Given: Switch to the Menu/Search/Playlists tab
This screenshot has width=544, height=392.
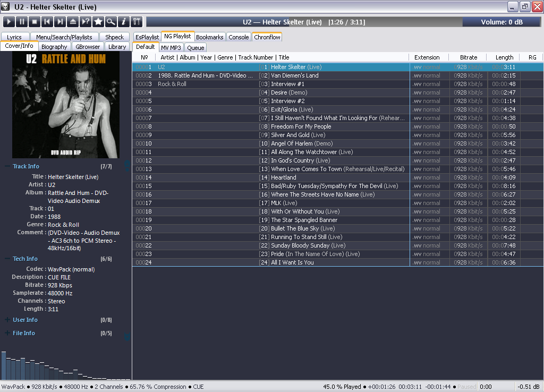Looking at the screenshot, I should 64,37.
